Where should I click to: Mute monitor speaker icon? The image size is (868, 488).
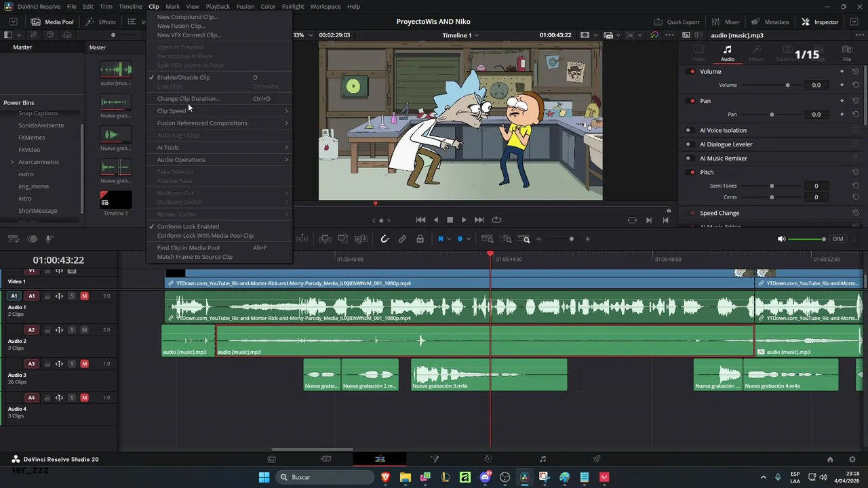781,239
